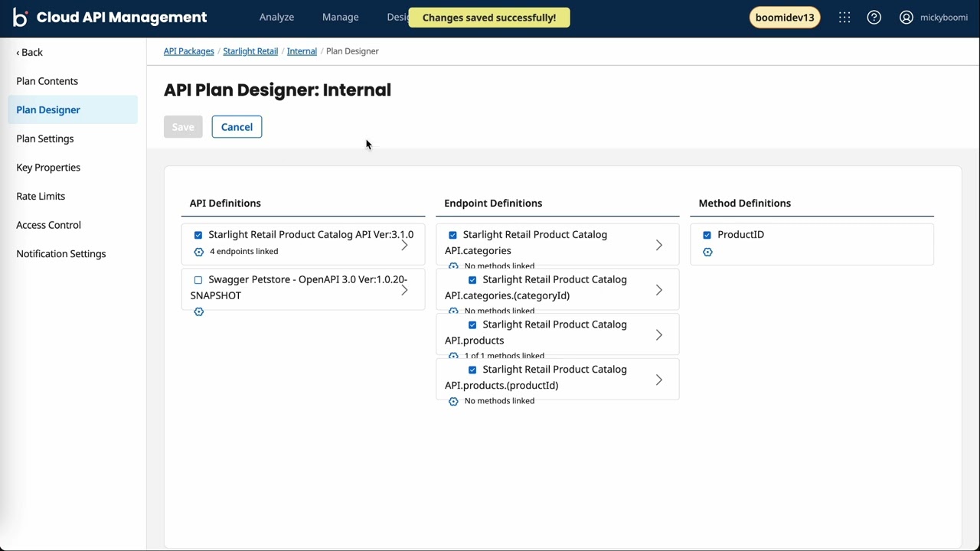This screenshot has width=980, height=551.
Task: Open the Manage menu
Action: [x=341, y=17]
